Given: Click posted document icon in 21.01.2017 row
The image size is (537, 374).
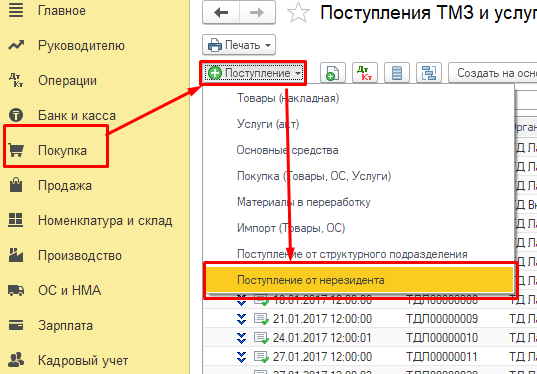Looking at the screenshot, I should [x=261, y=319].
